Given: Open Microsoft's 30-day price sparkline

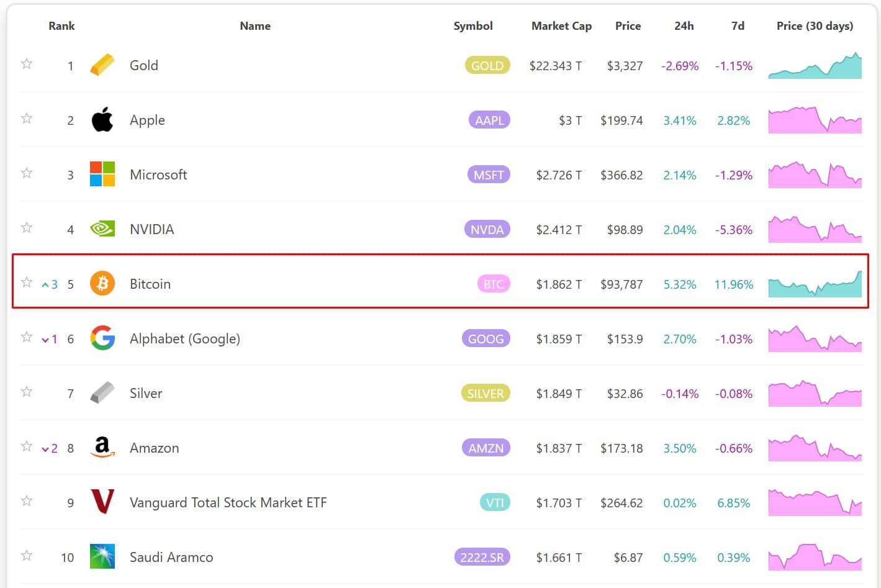Looking at the screenshot, I should point(815,174).
